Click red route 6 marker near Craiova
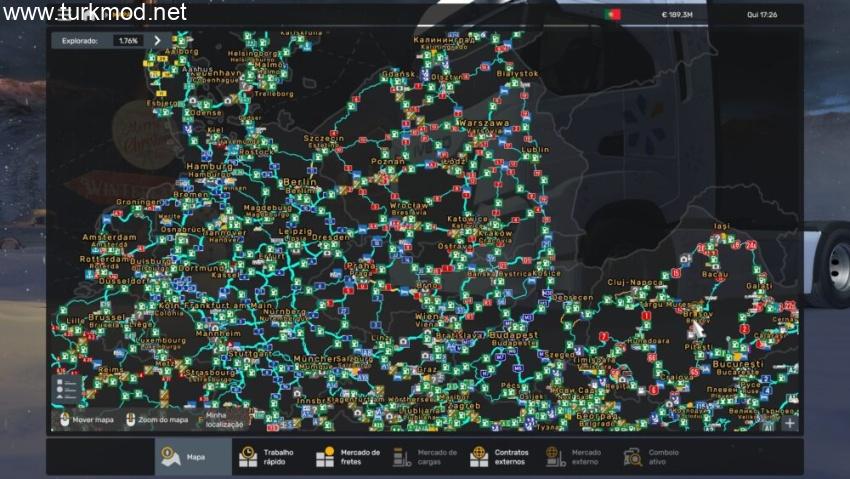Viewport: 850px width, 479px height. (x=654, y=390)
